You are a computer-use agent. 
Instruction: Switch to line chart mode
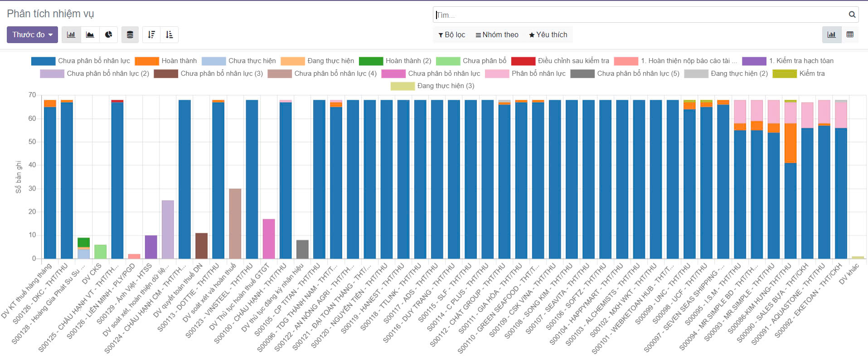[x=90, y=34]
